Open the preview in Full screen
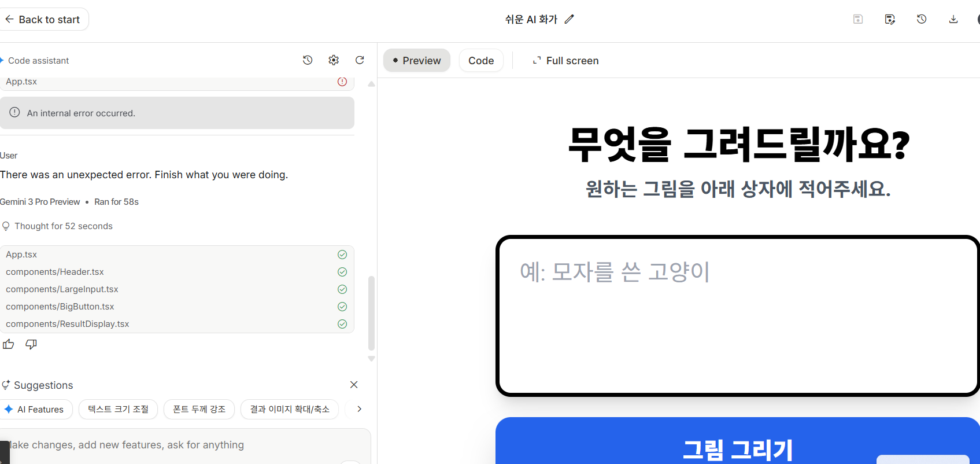Image resolution: width=980 pixels, height=464 pixels. pyautogui.click(x=565, y=61)
